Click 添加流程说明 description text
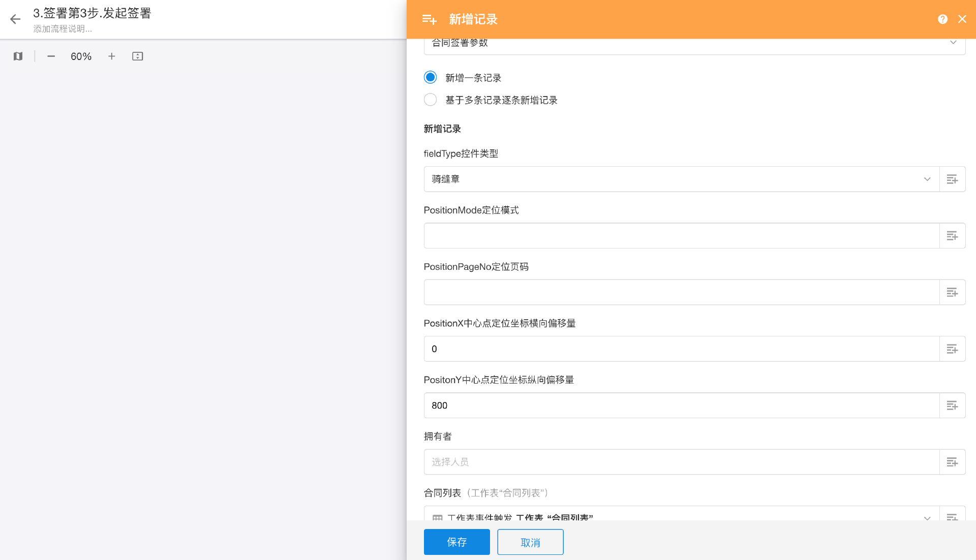 pos(63,29)
